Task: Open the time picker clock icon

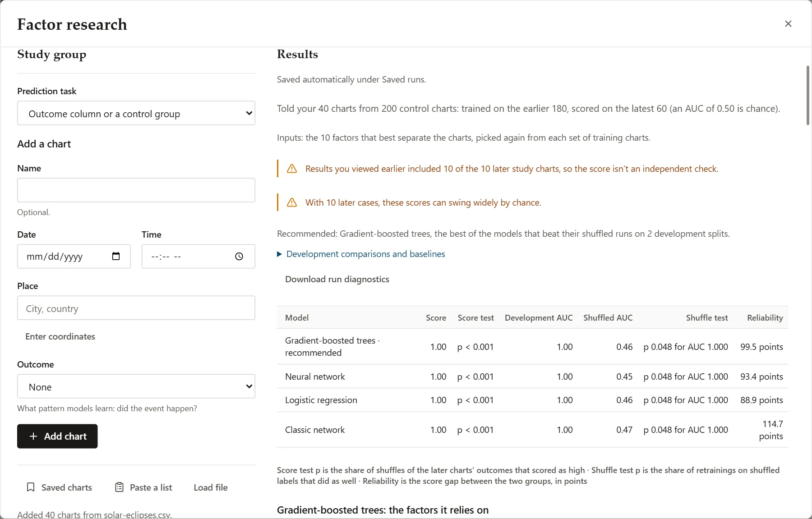Action: (x=239, y=256)
